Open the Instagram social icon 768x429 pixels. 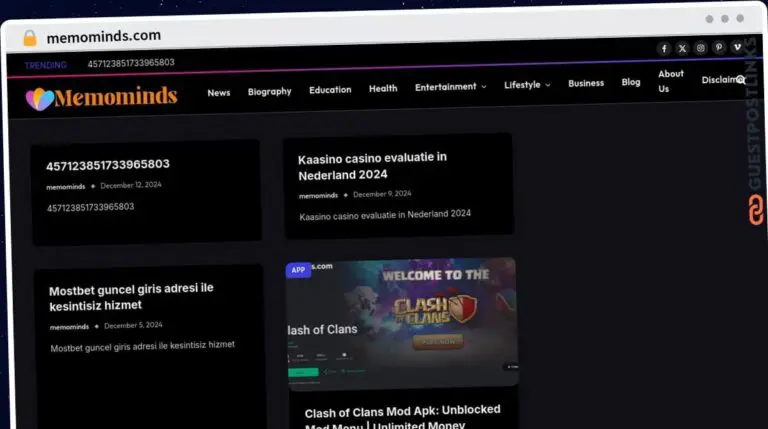click(x=700, y=48)
